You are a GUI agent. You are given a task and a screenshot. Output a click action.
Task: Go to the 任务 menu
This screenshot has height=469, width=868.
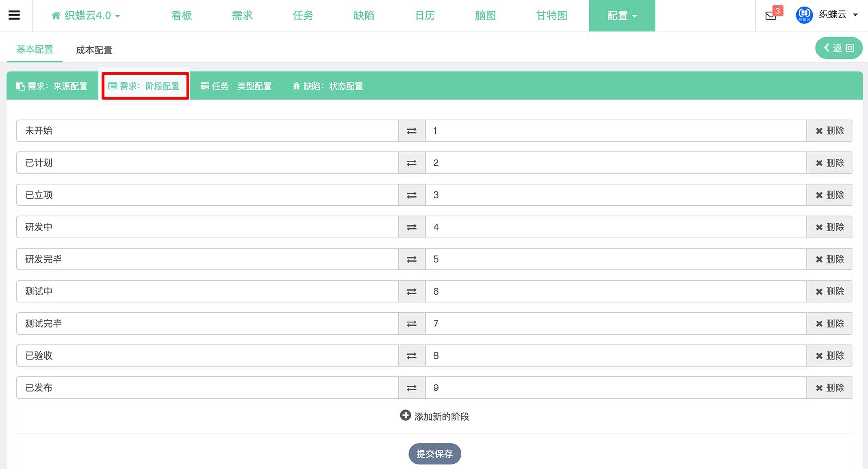pyautogui.click(x=303, y=15)
